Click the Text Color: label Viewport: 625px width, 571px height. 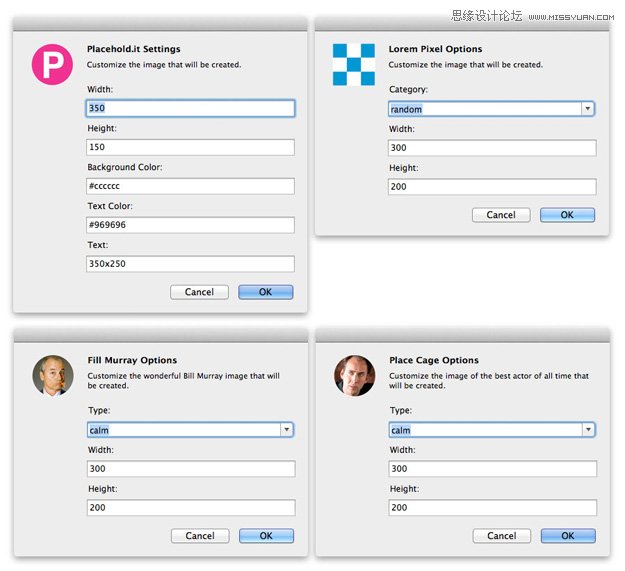click(x=110, y=206)
